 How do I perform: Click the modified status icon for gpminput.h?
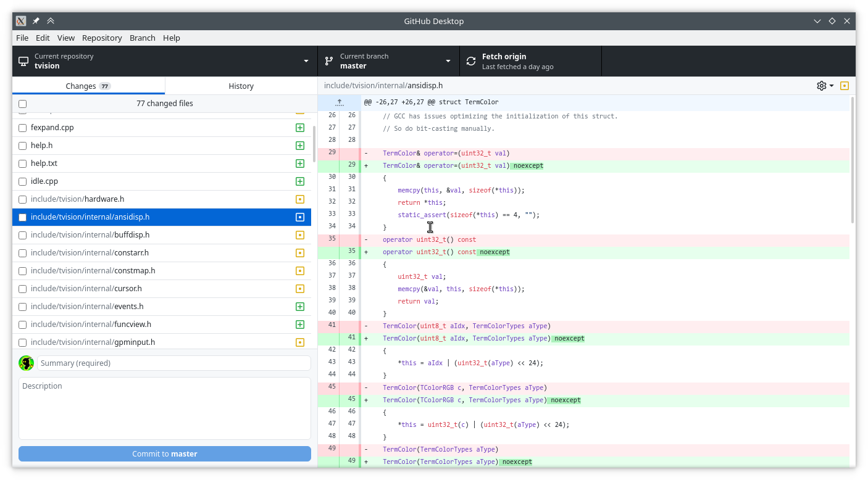300,342
